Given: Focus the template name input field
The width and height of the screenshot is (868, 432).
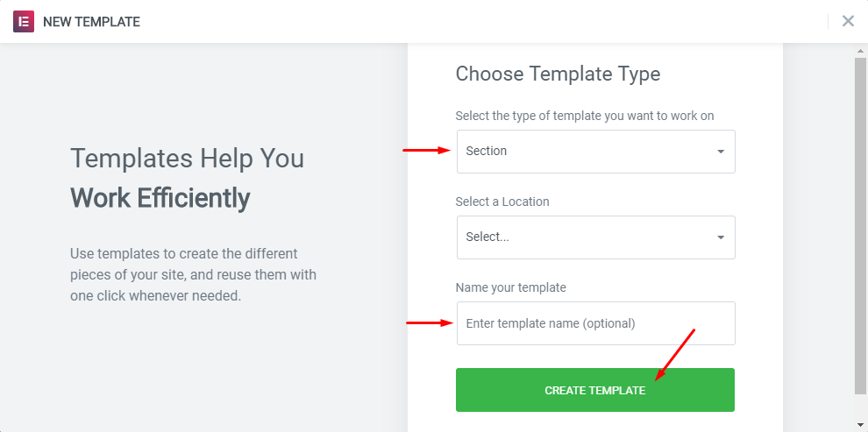Looking at the screenshot, I should click(x=595, y=323).
